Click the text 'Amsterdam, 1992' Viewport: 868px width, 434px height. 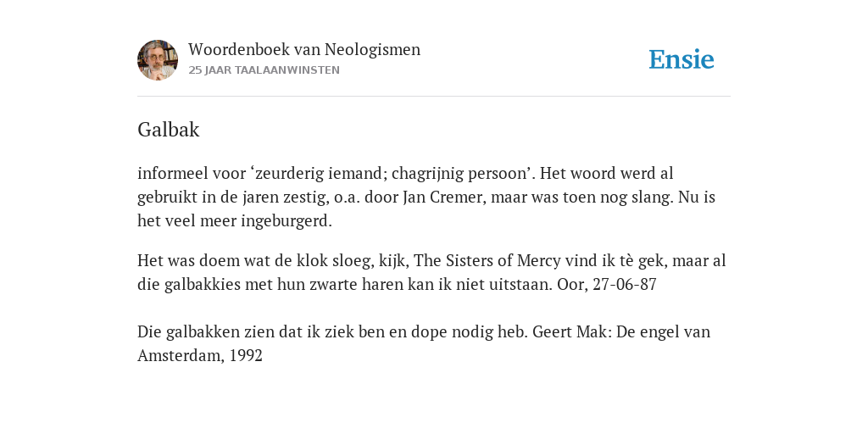[200, 355]
